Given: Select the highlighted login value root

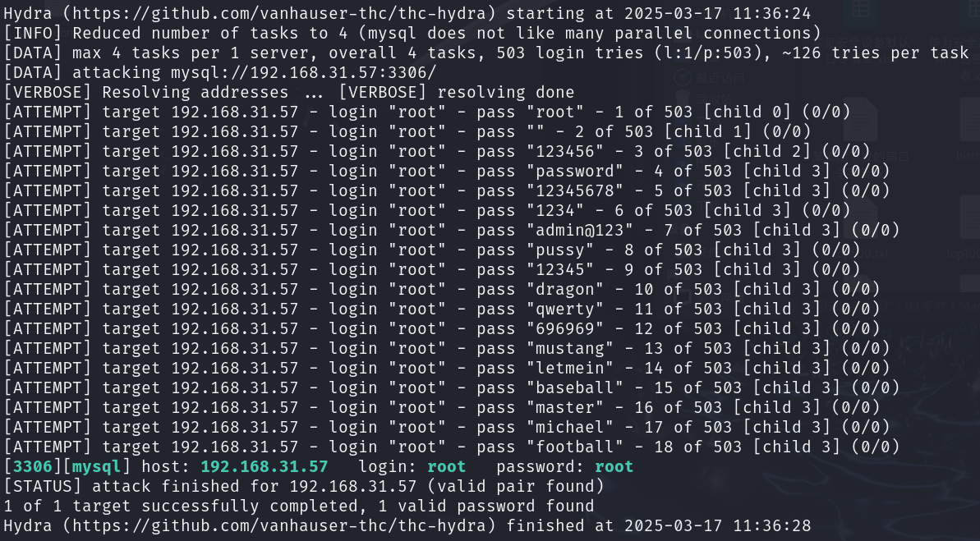Looking at the screenshot, I should (446, 466).
